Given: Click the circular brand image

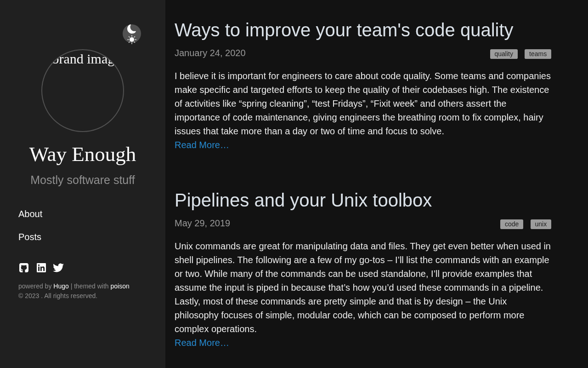Looking at the screenshot, I should click(83, 91).
